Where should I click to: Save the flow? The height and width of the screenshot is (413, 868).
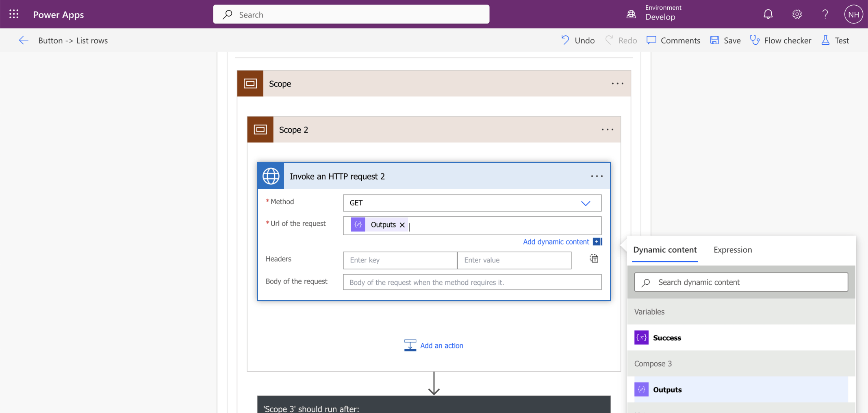click(725, 40)
